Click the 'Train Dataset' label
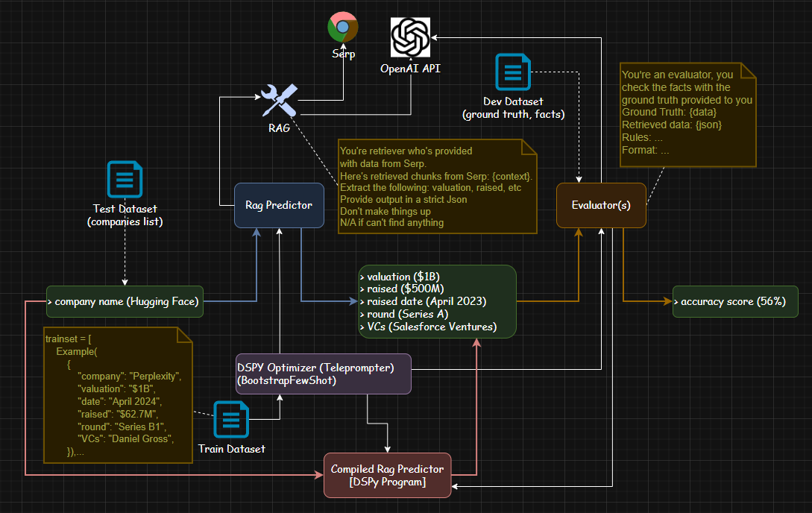 point(231,449)
